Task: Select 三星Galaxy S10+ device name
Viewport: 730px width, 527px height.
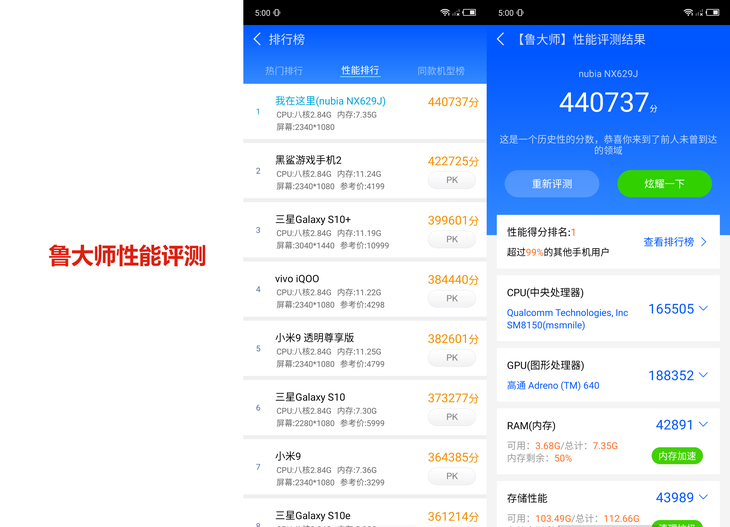Action: 313,219
